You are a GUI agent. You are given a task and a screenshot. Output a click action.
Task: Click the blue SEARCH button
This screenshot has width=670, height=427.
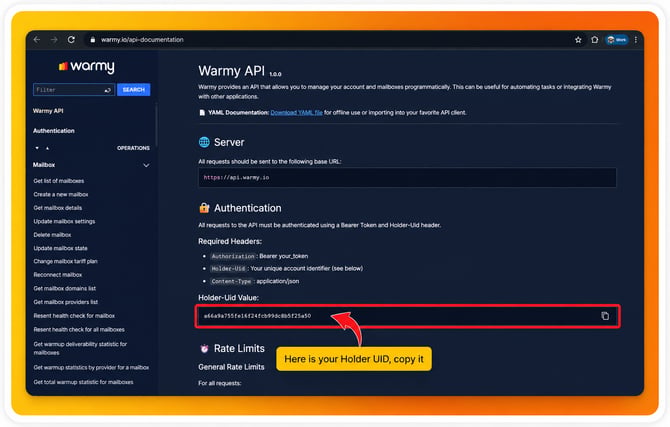134,90
